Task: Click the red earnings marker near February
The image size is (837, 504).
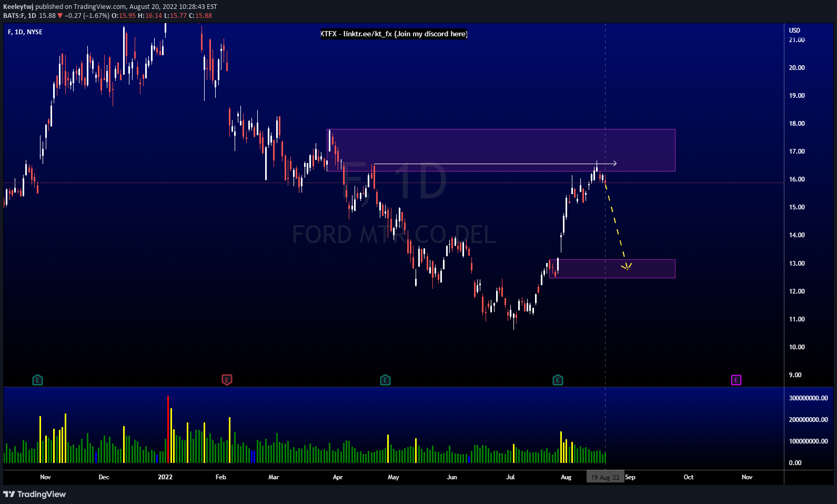Action: tap(227, 380)
